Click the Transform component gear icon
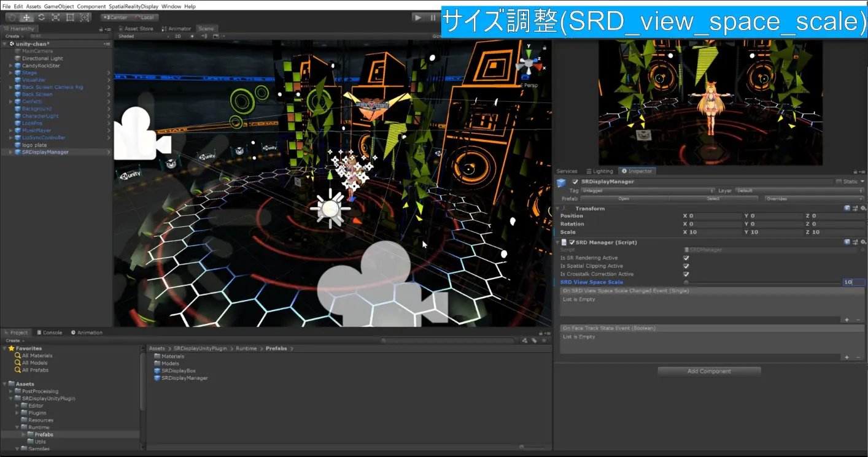Screen dimensions: 868x457 click(862, 209)
